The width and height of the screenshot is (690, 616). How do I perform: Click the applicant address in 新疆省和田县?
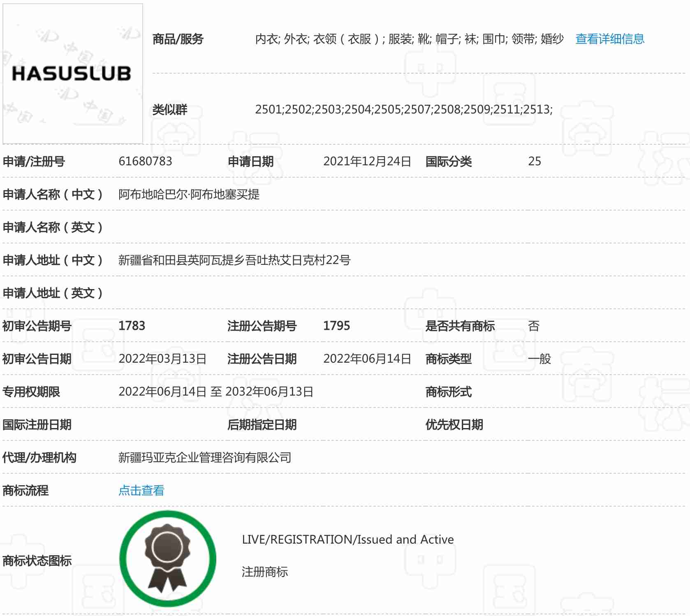click(x=234, y=260)
